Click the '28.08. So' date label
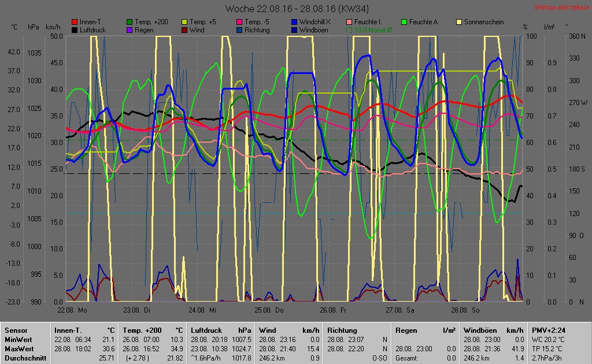 click(465, 310)
